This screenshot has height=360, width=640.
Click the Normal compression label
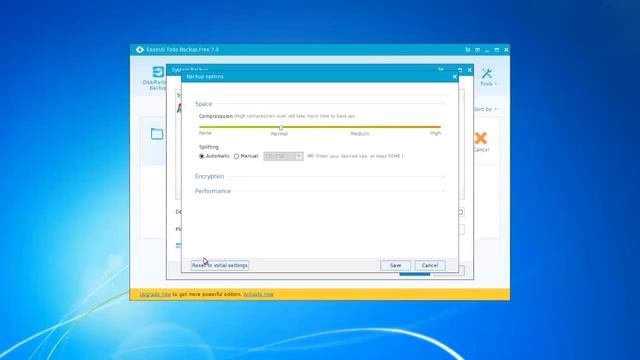coord(280,134)
